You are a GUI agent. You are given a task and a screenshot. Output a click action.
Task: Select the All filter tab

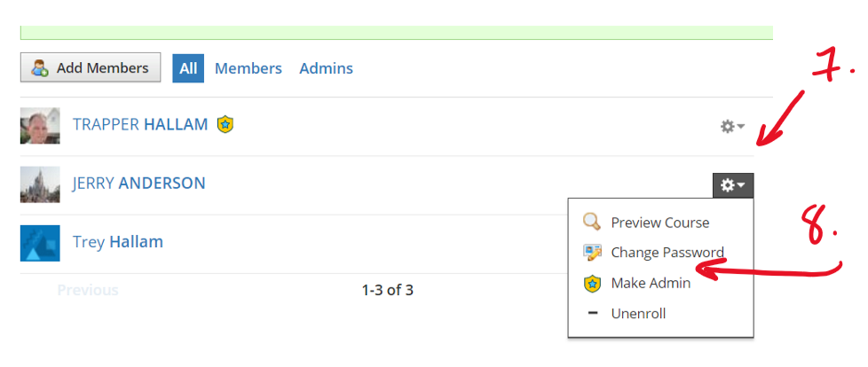click(188, 68)
